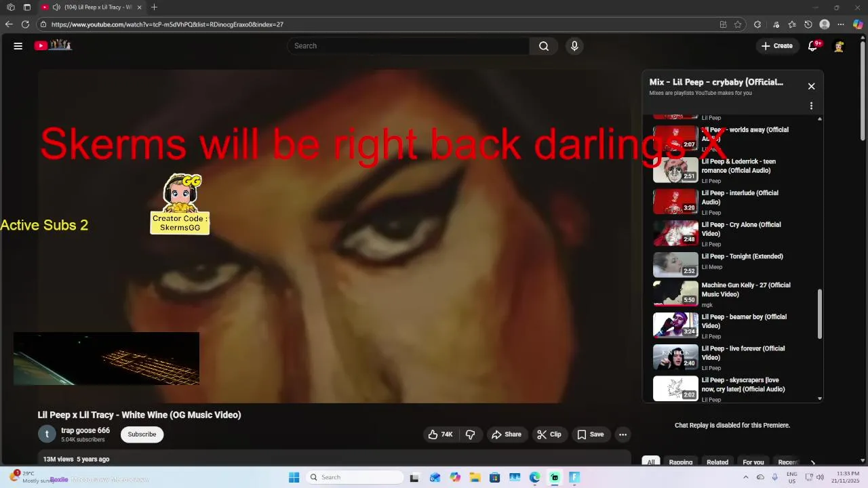This screenshot has width=868, height=488.
Task: Go back in the browser
Action: (9, 24)
